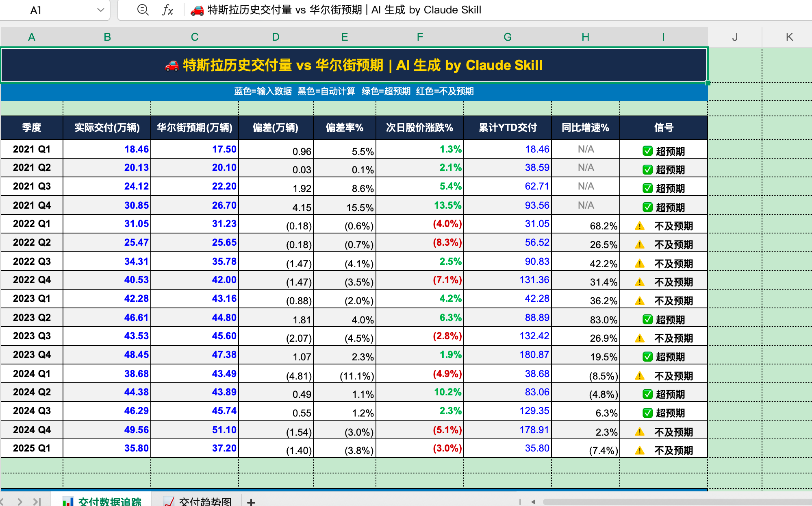
Task: Open the Name Box dropdown arrow
Action: (x=101, y=10)
